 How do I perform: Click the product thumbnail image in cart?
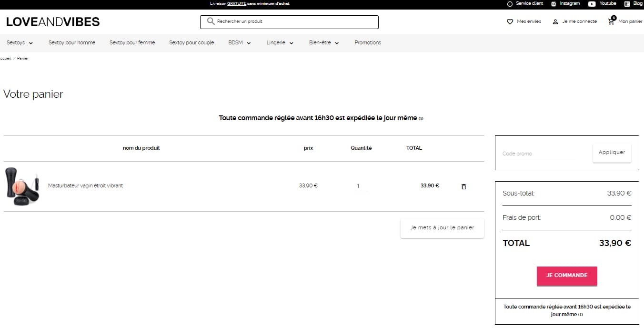[x=22, y=186]
